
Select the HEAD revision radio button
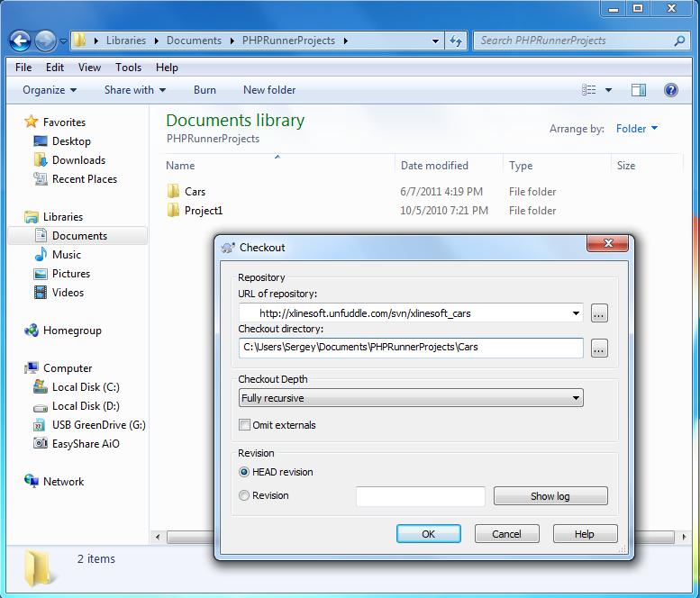(x=244, y=472)
